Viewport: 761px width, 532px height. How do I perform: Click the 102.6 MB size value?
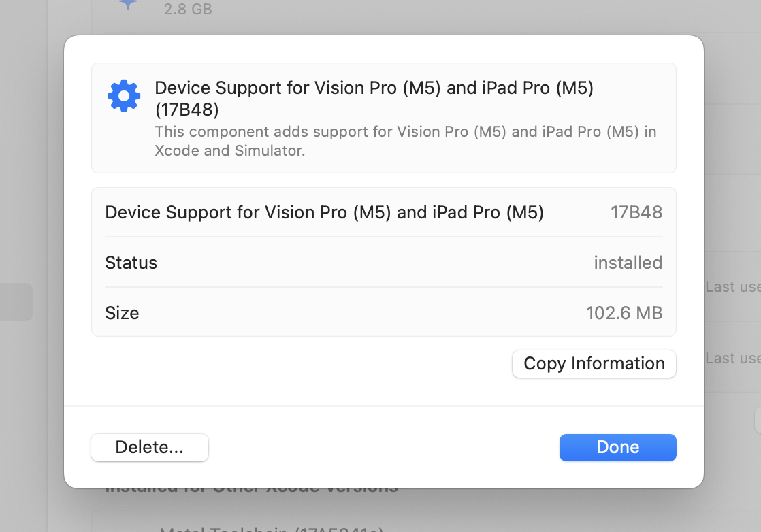pos(624,313)
